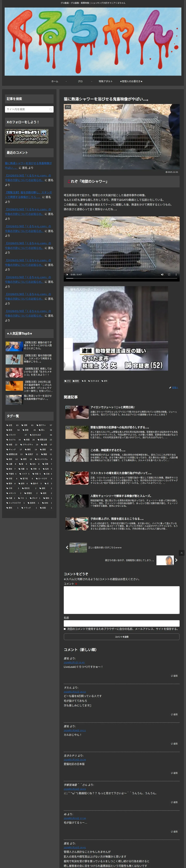This screenshot has height=868, width=186.
Task: Mute the video using the speaker icon
Action: [162, 275]
